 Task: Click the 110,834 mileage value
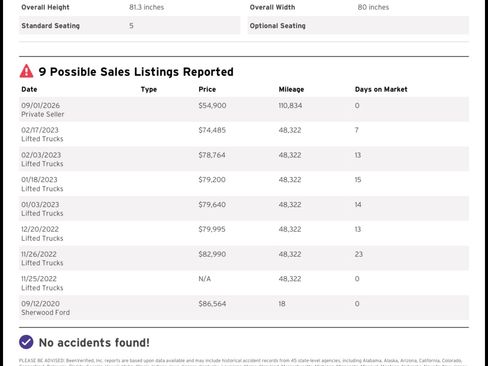click(290, 105)
